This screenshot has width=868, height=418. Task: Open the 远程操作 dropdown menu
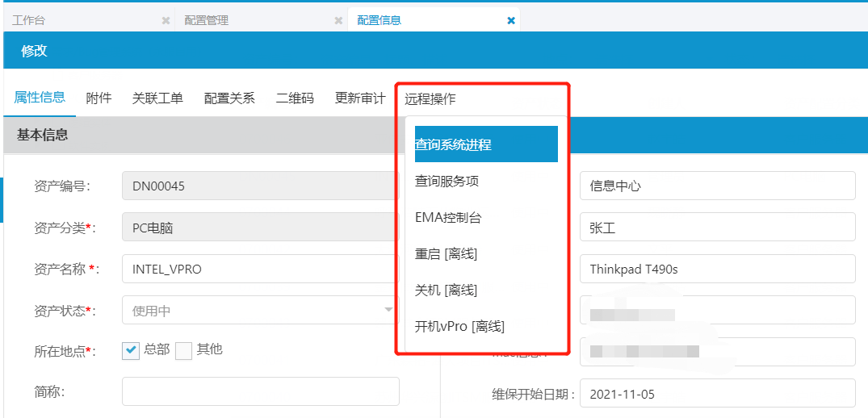click(430, 98)
